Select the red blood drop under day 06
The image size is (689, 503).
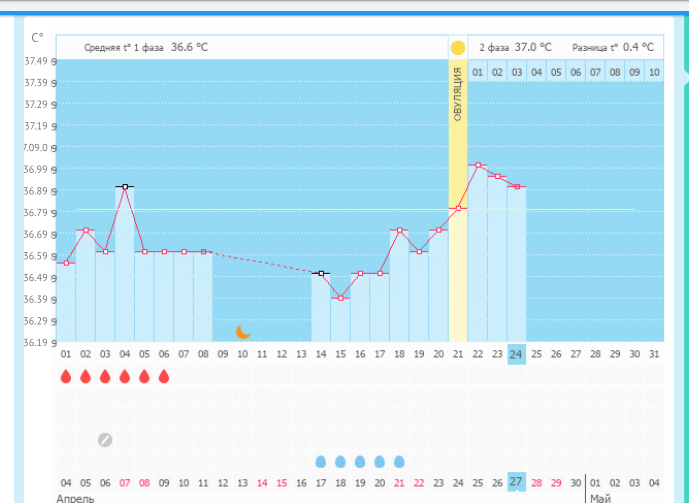click(x=164, y=377)
